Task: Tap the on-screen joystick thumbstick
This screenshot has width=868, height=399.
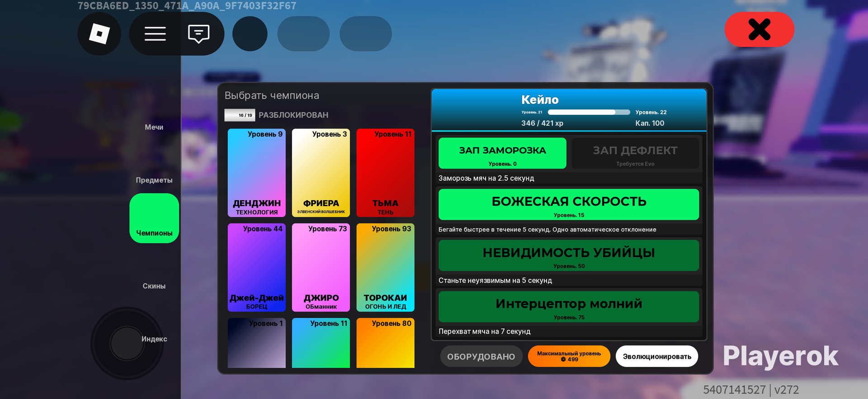Action: (x=127, y=343)
